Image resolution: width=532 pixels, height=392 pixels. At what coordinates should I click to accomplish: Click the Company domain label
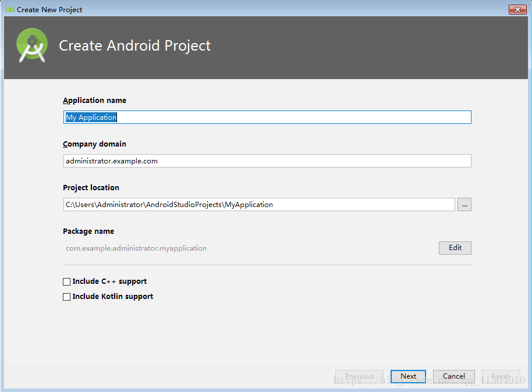(x=94, y=144)
